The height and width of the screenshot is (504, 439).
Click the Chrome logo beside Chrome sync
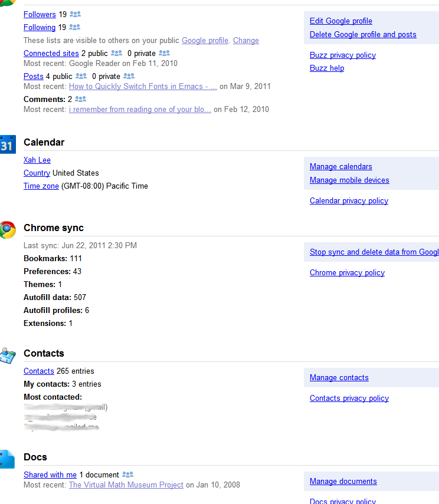(x=8, y=229)
